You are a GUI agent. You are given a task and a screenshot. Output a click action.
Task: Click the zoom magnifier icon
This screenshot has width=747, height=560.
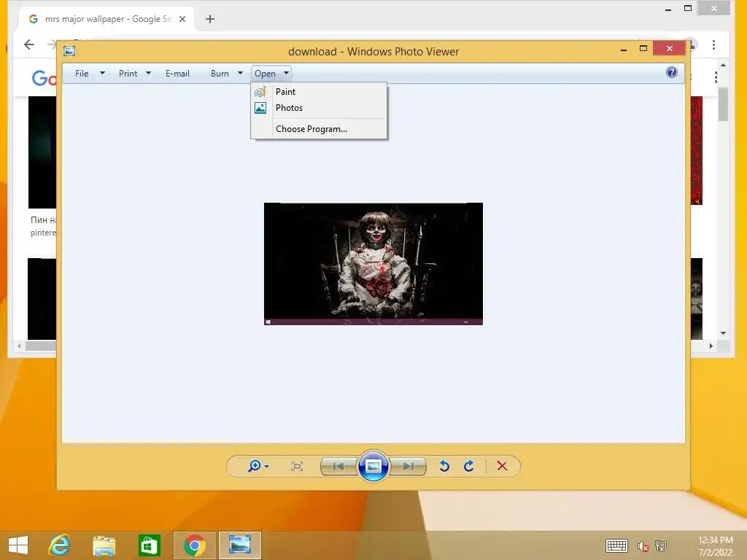255,466
